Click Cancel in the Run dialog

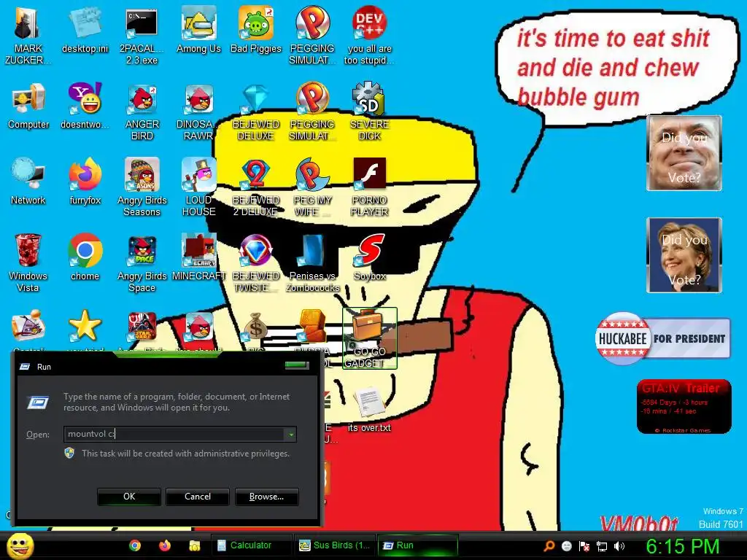(198, 496)
